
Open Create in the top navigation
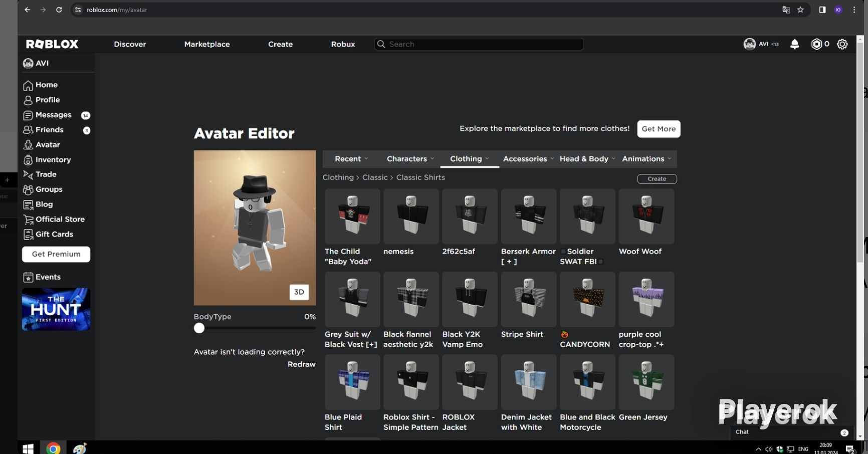pyautogui.click(x=280, y=44)
